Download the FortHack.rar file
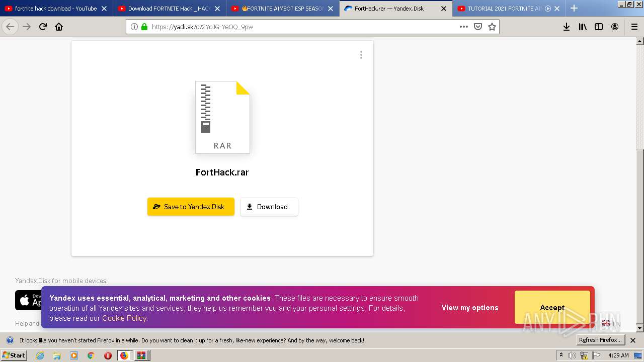The width and height of the screenshot is (644, 362). (269, 207)
